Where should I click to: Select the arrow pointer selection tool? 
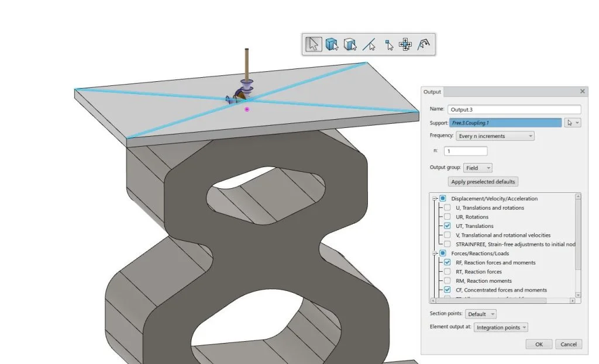tap(314, 44)
